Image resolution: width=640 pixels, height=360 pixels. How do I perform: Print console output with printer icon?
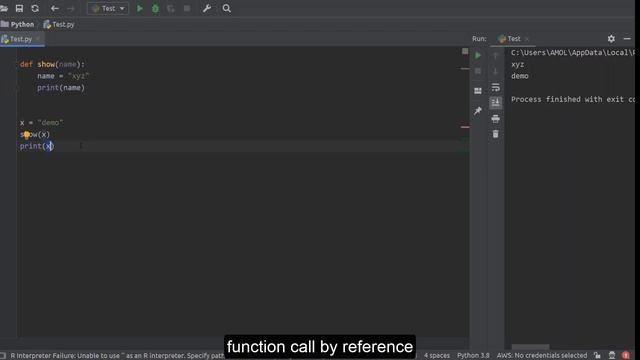(x=496, y=119)
